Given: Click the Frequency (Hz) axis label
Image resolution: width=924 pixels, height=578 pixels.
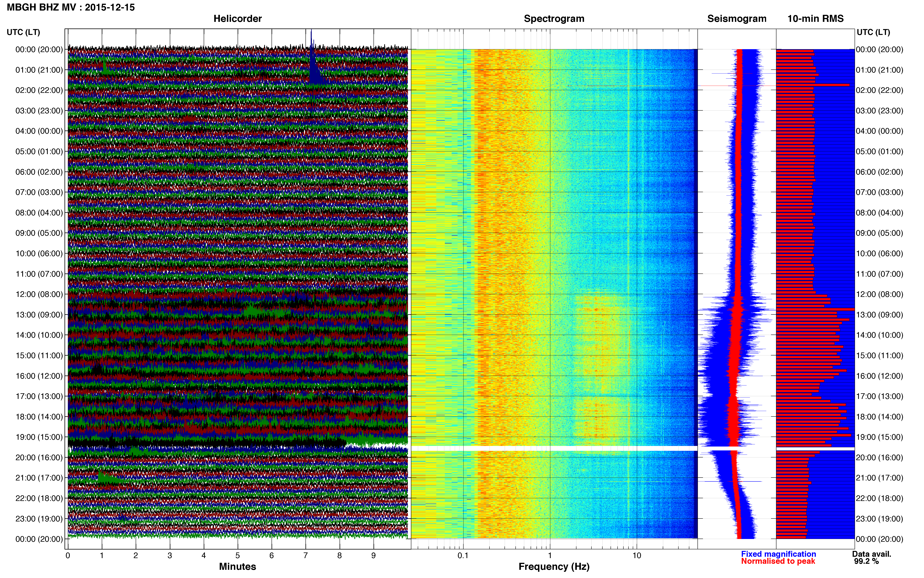Looking at the screenshot, I should [554, 566].
